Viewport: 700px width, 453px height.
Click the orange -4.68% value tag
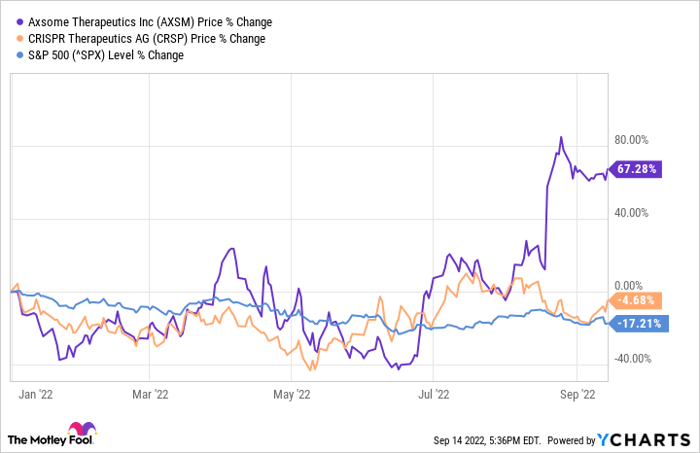point(634,300)
